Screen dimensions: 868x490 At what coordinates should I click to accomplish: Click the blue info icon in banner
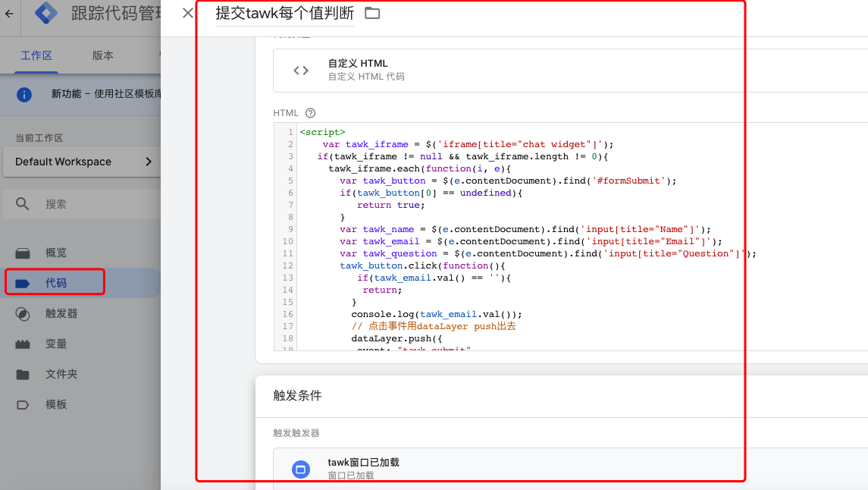[24, 94]
